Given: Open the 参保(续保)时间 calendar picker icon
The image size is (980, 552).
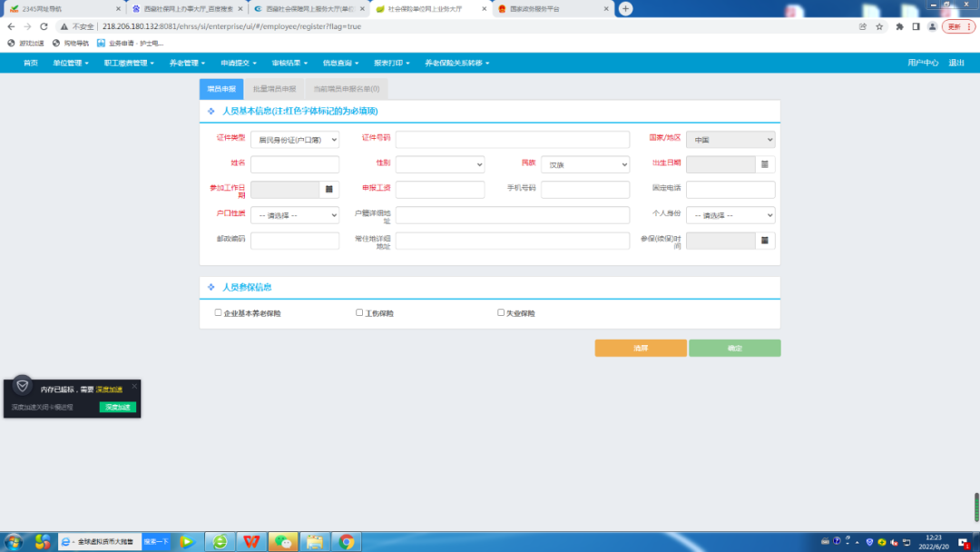Looking at the screenshot, I should pos(764,241).
